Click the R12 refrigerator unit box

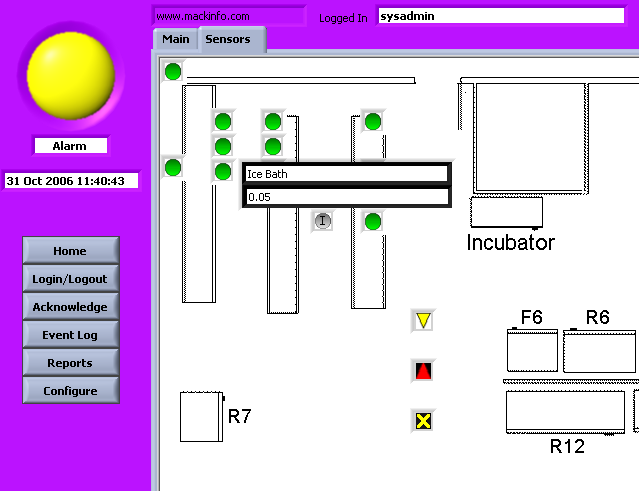tap(565, 412)
